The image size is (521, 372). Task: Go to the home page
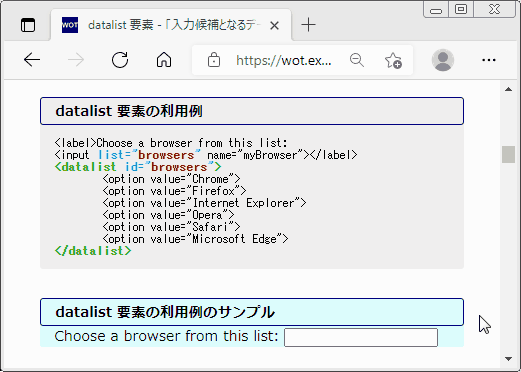[164, 60]
